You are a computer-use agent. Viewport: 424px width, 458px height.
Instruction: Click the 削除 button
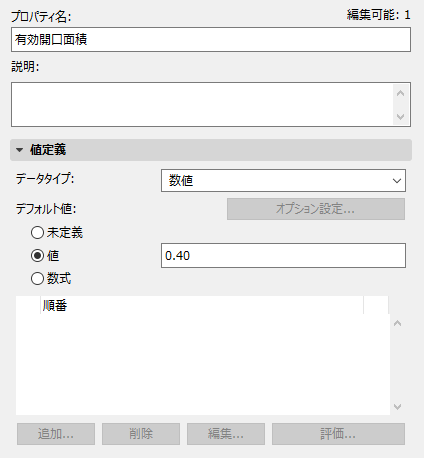(x=141, y=434)
